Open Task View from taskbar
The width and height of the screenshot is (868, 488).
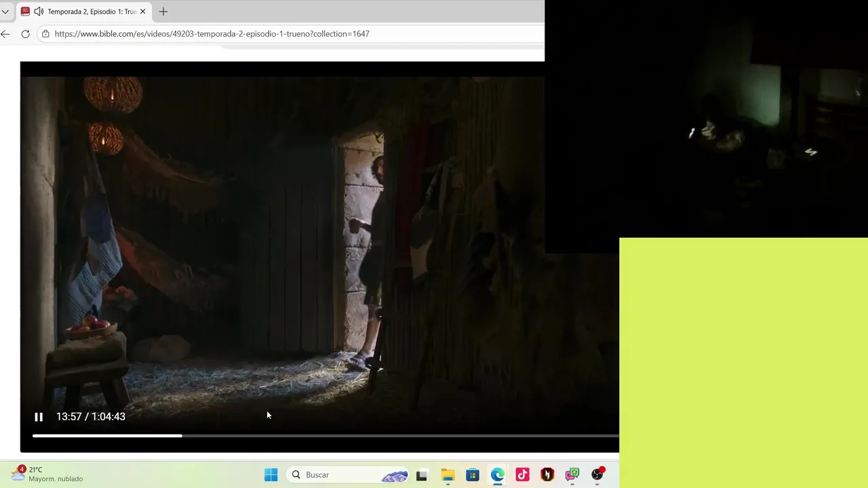pos(422,475)
